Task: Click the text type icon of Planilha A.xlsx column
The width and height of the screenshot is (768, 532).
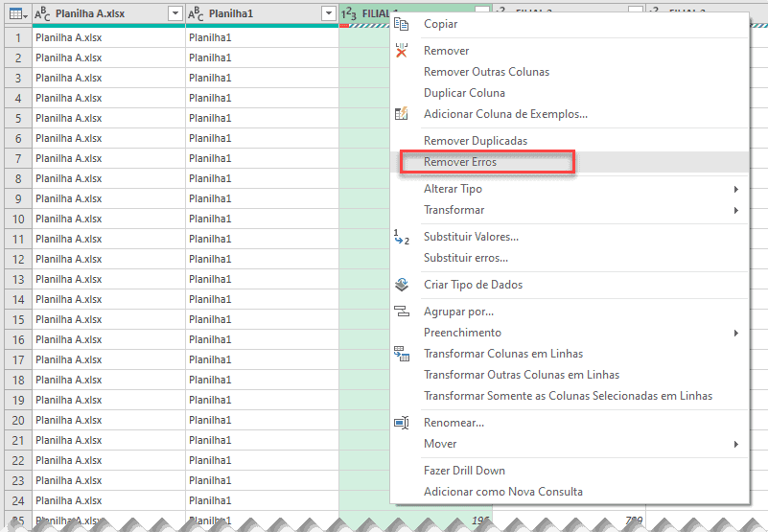Action: [42, 13]
